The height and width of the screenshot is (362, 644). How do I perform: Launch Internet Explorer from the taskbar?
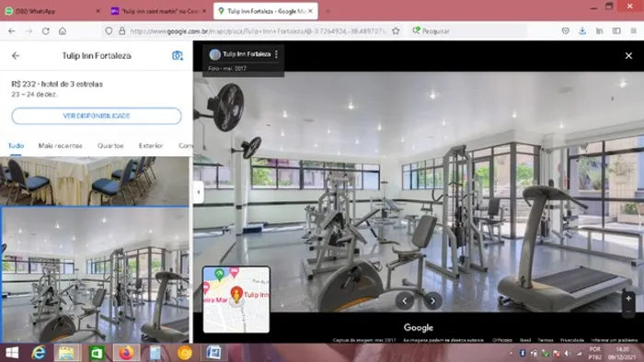coord(39,353)
